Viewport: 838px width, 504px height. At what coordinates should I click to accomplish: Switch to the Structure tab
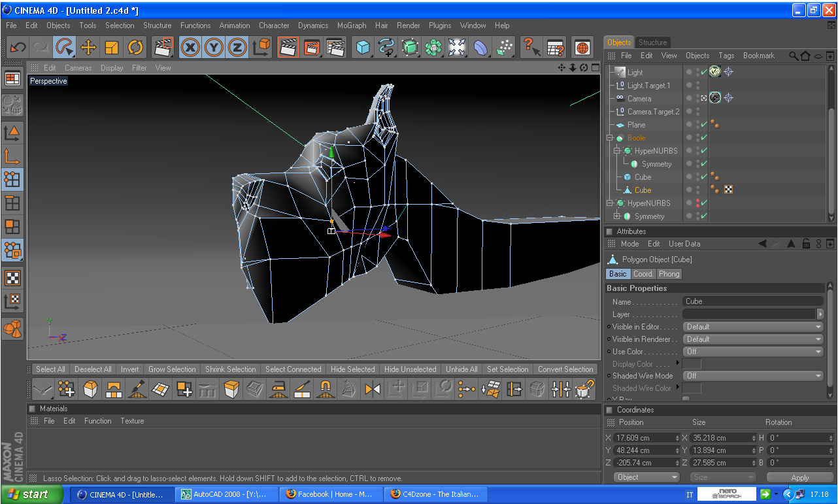[x=652, y=42]
